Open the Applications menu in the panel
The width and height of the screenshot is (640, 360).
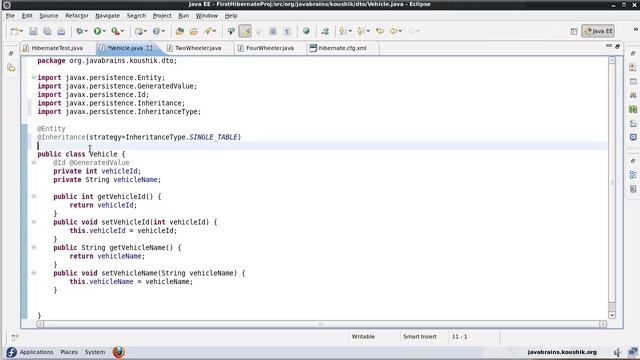tap(36, 352)
